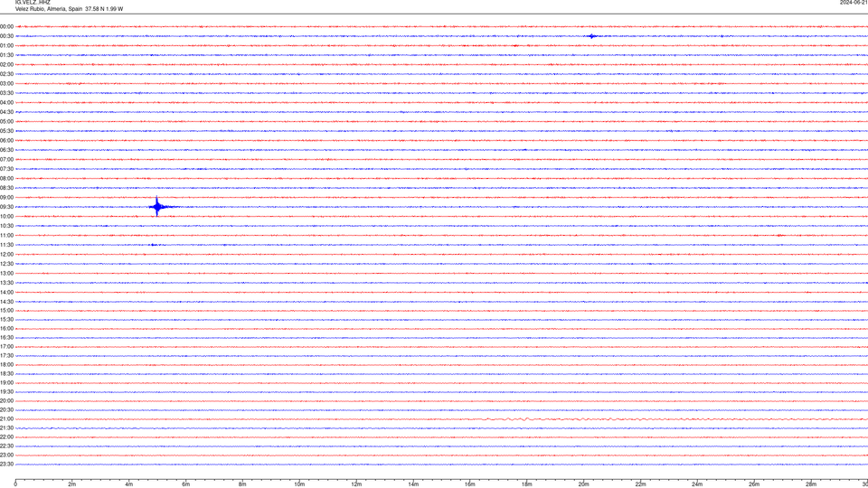
Task: Click the 07:30 time label
Action: [x=6, y=169]
